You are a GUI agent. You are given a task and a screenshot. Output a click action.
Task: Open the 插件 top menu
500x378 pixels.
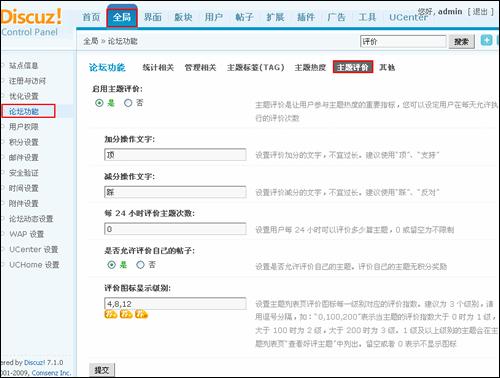point(306,17)
